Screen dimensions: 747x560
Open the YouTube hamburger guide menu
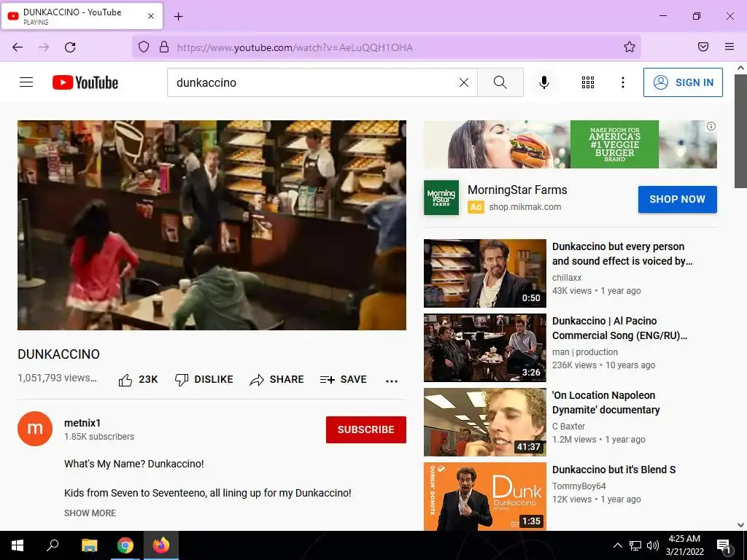[x=26, y=82]
